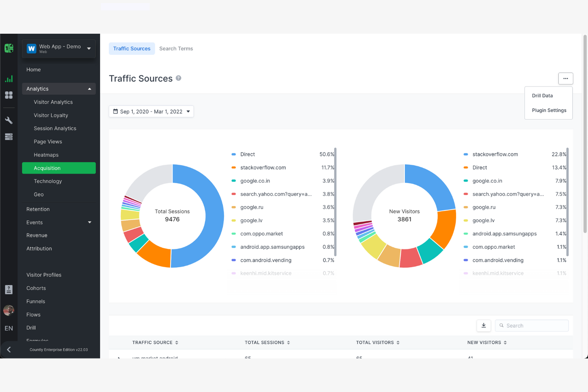Toggle google.ru in the Total Sessions legend
This screenshot has width=588, height=392.
click(251, 207)
